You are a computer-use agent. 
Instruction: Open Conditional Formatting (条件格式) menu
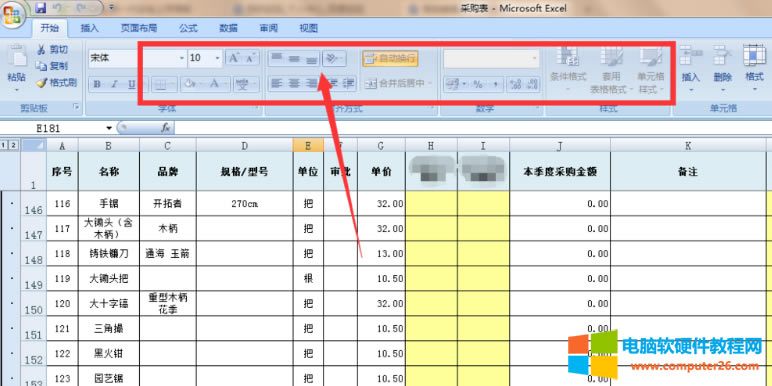pos(568,69)
